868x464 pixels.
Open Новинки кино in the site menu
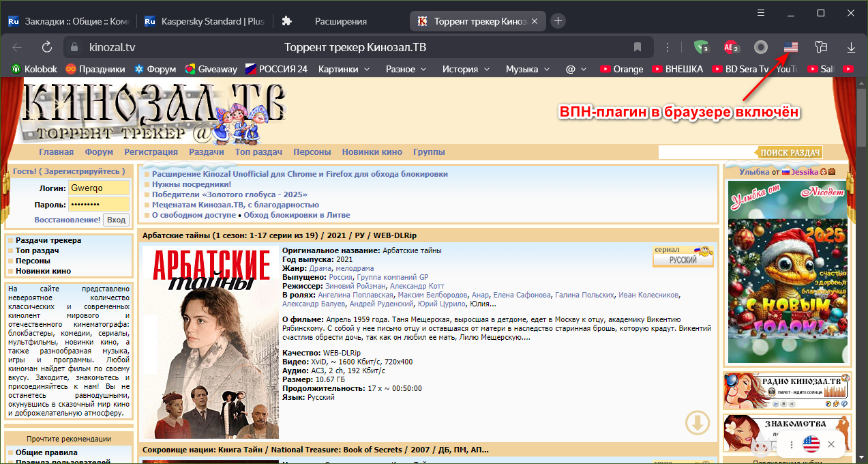click(372, 152)
